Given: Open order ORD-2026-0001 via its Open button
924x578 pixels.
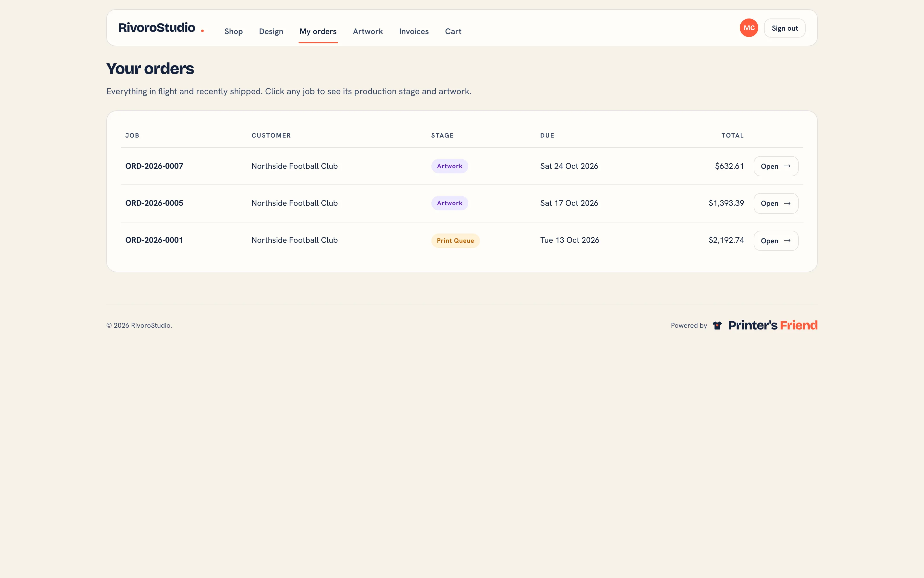Looking at the screenshot, I should pos(776,241).
